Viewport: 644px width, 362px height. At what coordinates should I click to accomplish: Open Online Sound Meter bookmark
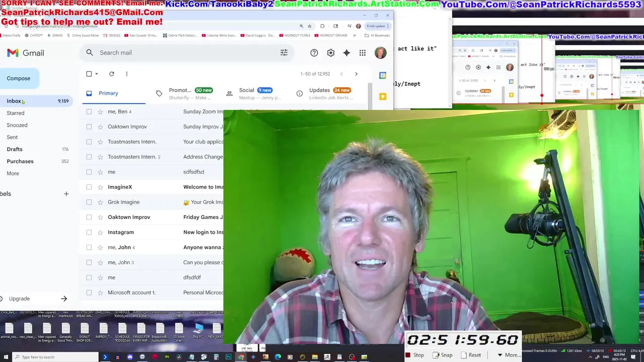click(x=83, y=36)
